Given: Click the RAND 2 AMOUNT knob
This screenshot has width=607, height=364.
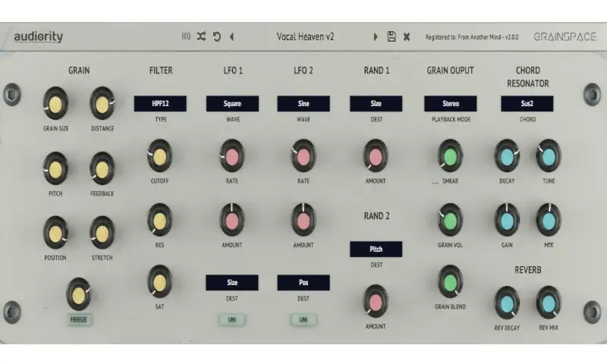Looking at the screenshot, I should 376,302.
